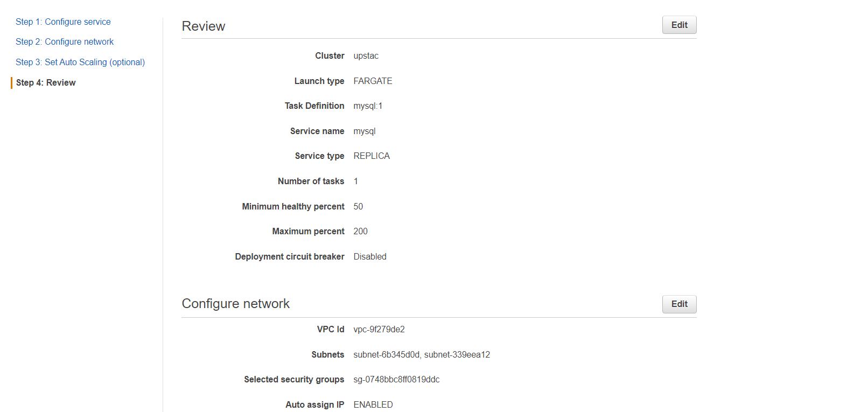Viewport: 868px width, 412px height.
Task: Click the Auto assign IP ENABLED value
Action: coord(373,404)
